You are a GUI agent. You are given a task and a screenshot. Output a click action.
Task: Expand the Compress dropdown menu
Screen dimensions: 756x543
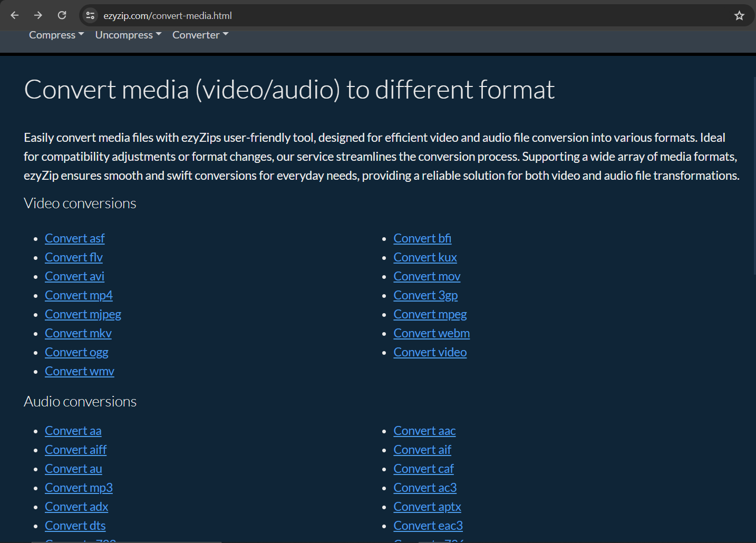point(56,35)
